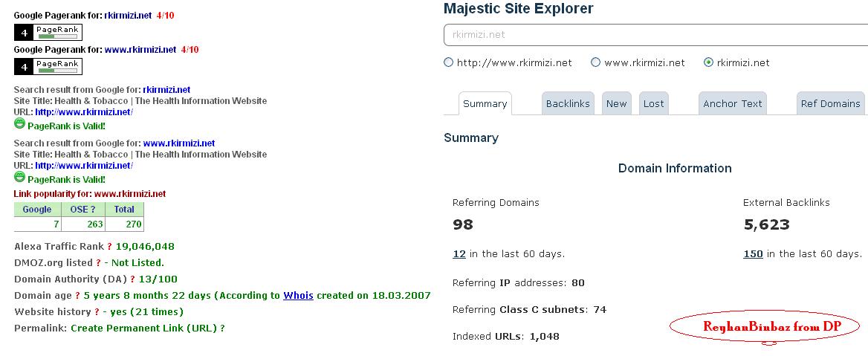Screen dimensions: 868x356
Task: Click the second PageRank 4 badge icon
Action: point(48,66)
